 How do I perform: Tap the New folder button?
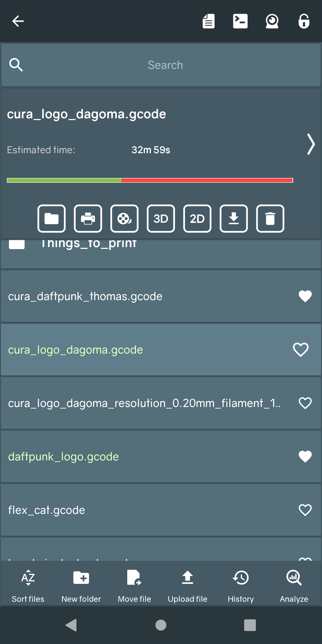pyautogui.click(x=81, y=585)
